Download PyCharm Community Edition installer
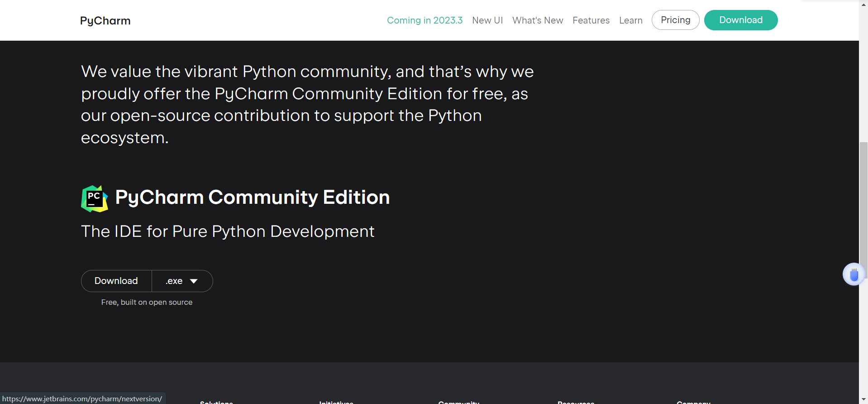Viewport: 868px width, 404px height. [116, 281]
